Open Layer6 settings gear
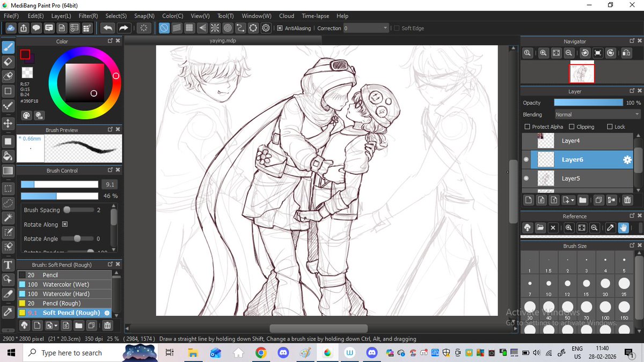 [x=627, y=160]
